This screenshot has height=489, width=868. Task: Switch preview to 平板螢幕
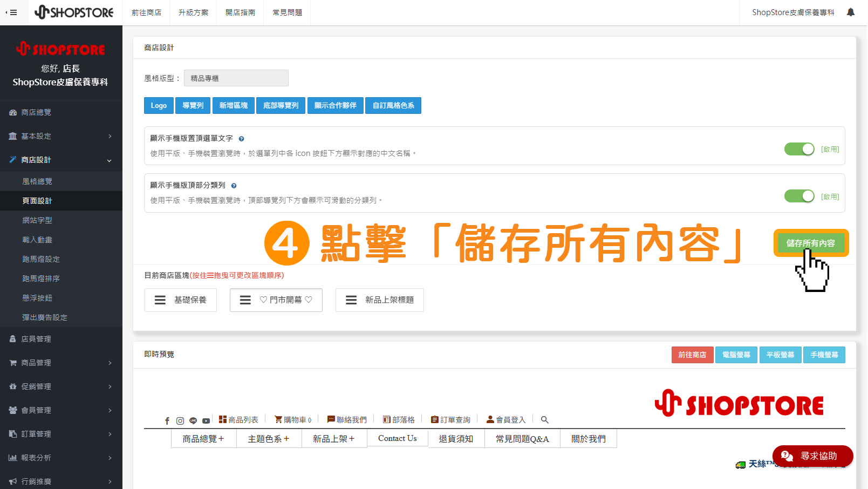click(780, 355)
